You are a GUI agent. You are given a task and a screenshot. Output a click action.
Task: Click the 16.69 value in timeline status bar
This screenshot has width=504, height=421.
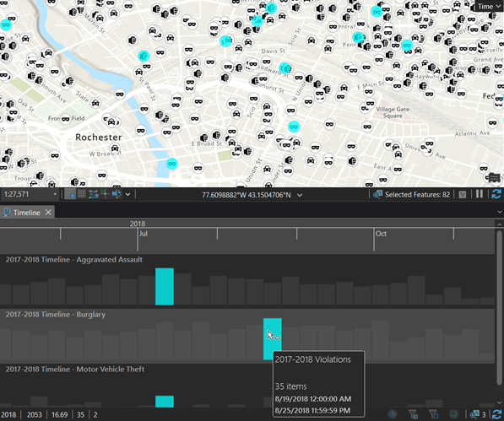(60, 414)
